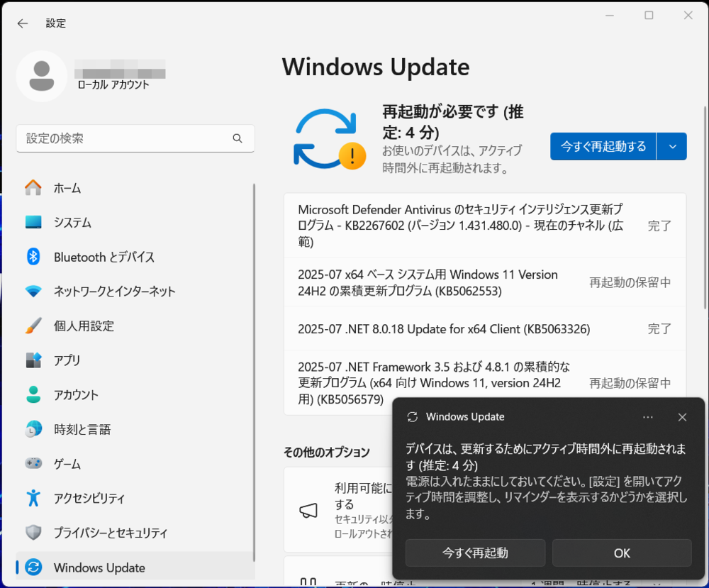Image resolution: width=709 pixels, height=588 pixels.
Task: Click the megaphone icon in other options
Action: point(308,511)
